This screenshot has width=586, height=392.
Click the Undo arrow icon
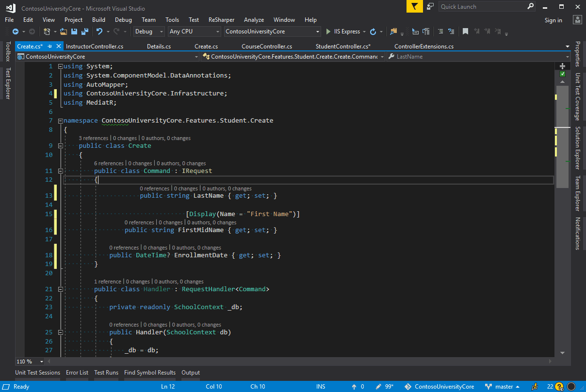click(99, 31)
